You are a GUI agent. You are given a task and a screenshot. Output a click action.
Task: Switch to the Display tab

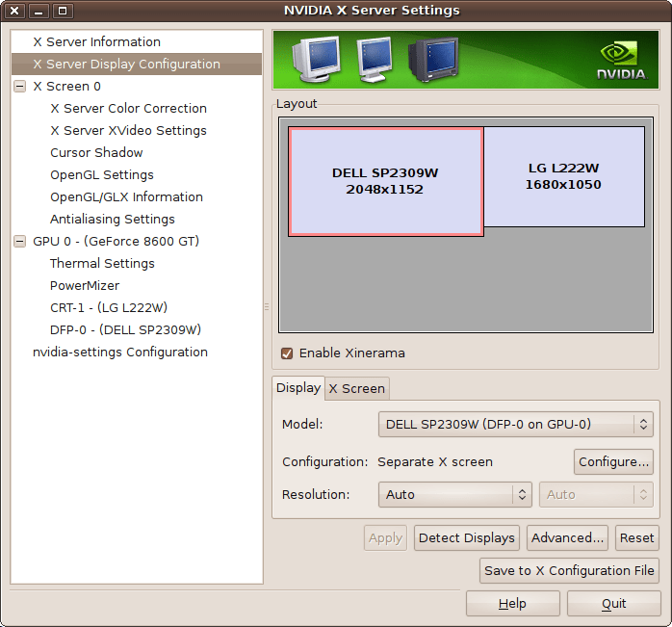point(298,388)
